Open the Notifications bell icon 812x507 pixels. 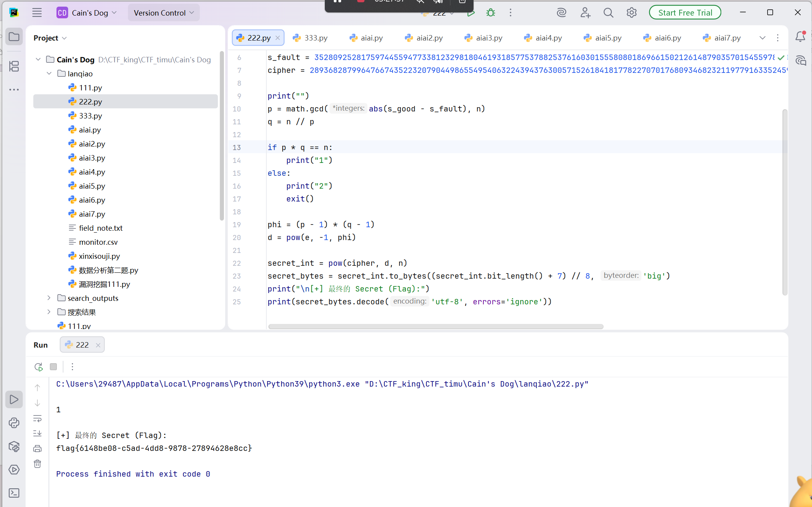(x=800, y=37)
